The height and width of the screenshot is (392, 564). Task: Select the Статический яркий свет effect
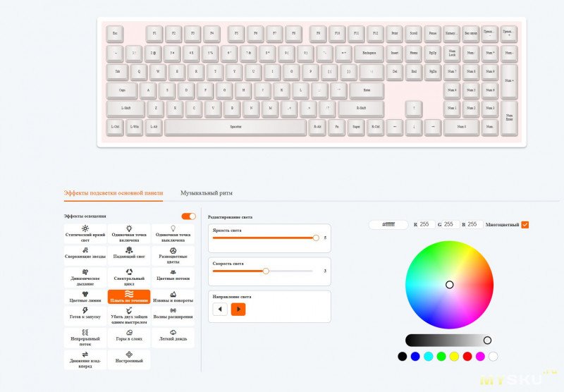click(85, 233)
